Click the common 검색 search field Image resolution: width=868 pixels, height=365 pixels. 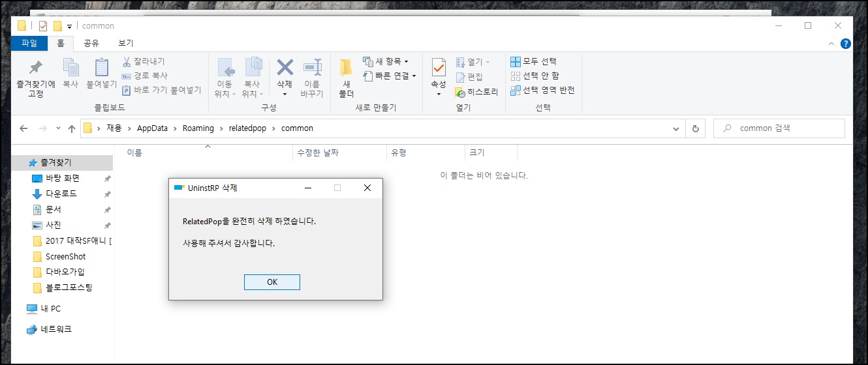(779, 128)
